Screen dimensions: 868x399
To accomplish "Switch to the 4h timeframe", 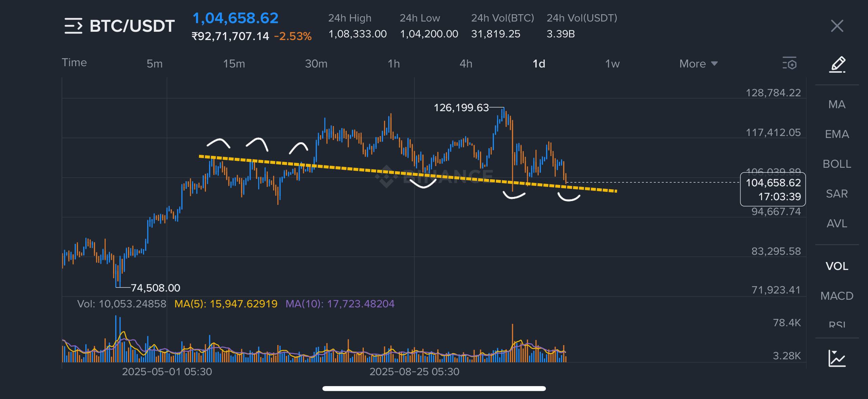I will (466, 64).
